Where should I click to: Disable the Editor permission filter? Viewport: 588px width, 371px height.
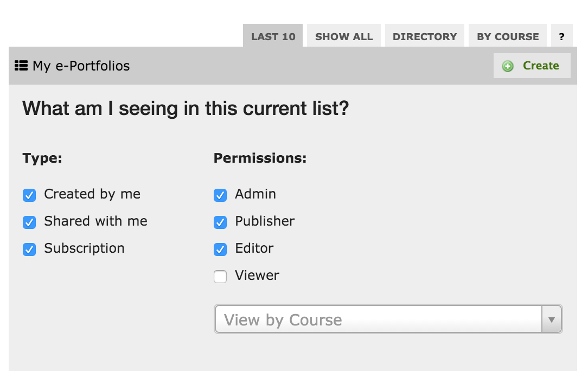pos(220,250)
